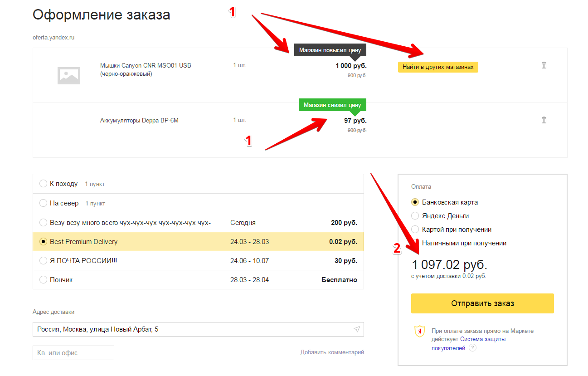Viewport: 588px width, 376px height.
Task: Click the Отправить заказ button
Action: pos(482,303)
